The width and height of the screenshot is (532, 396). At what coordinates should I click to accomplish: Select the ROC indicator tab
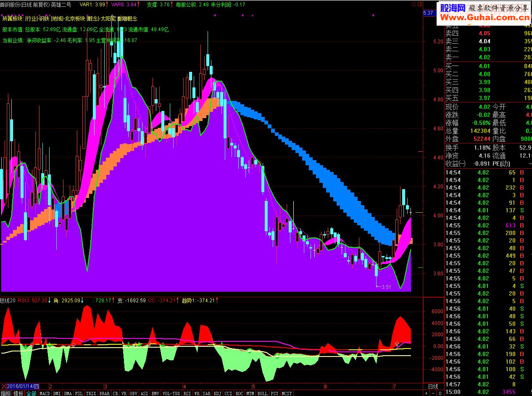240,393
